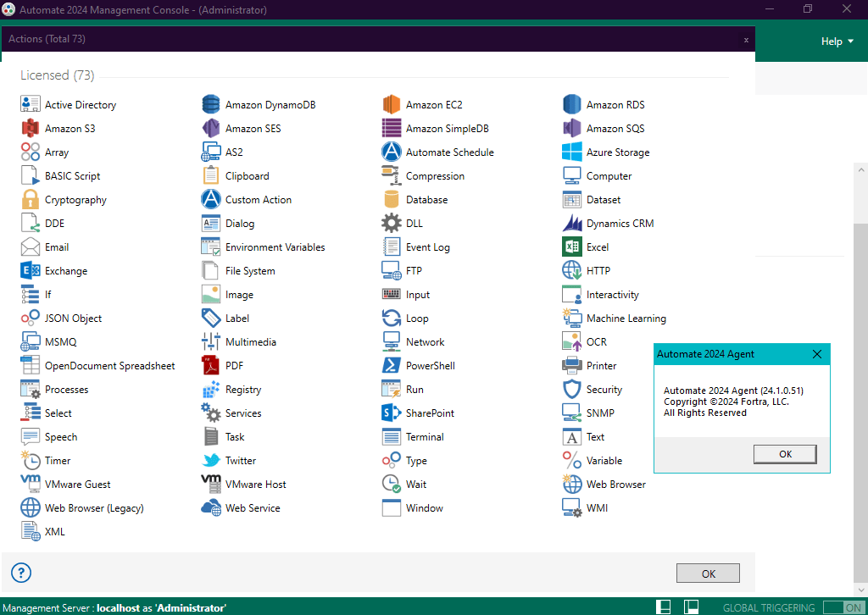The width and height of the screenshot is (868, 615).
Task: Close the Automate 2024 Agent popup
Action: click(817, 354)
